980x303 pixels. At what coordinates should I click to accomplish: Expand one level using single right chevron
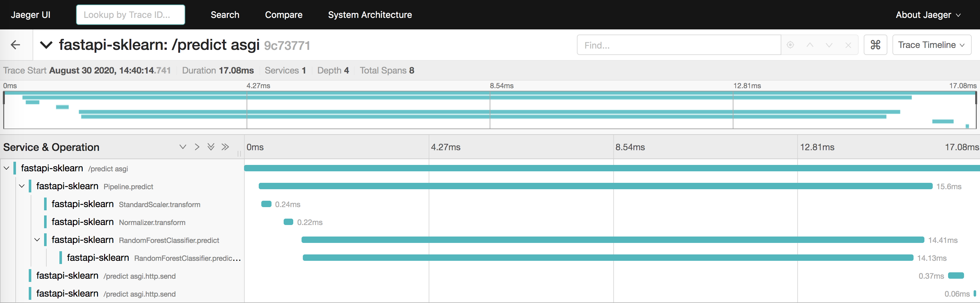(x=197, y=147)
